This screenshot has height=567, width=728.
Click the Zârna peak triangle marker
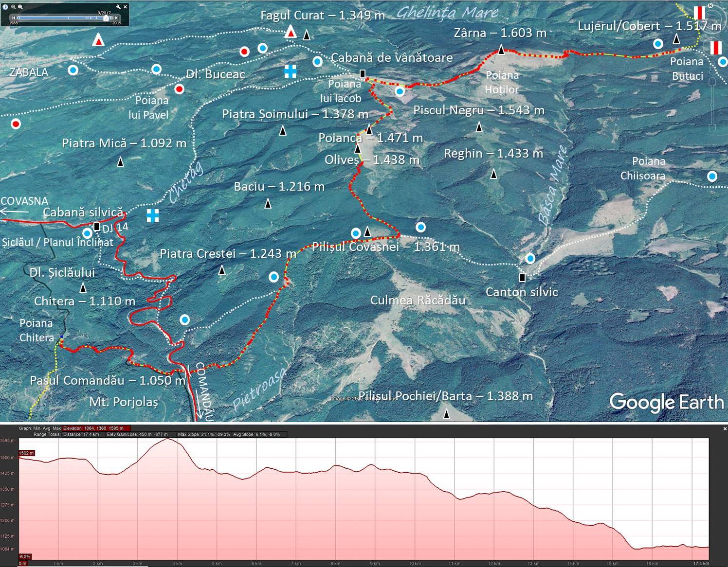(x=501, y=50)
